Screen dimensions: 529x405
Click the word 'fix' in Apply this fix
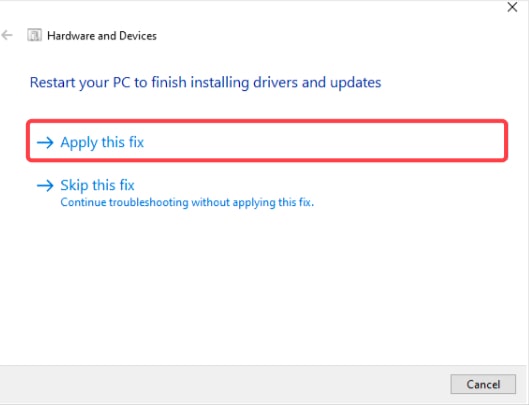136,142
